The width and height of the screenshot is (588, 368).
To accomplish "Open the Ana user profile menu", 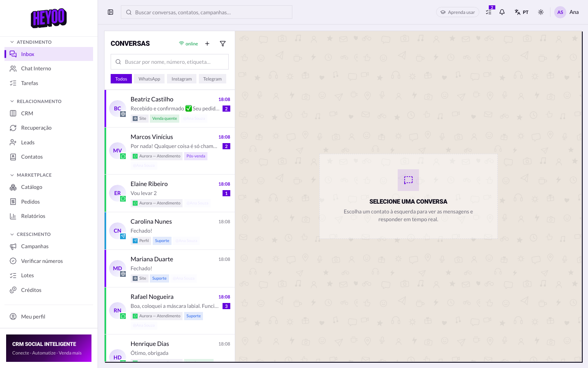I will [567, 12].
